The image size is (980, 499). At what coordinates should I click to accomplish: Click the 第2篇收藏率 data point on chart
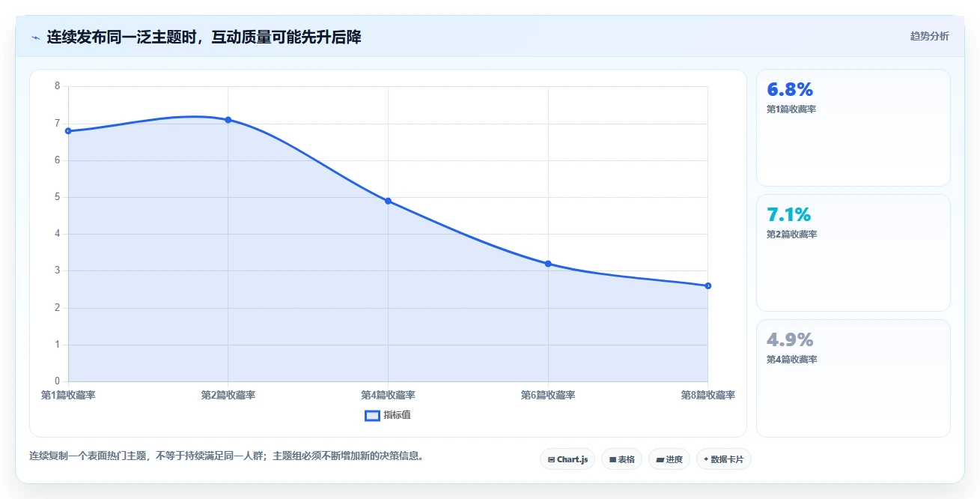[228, 120]
